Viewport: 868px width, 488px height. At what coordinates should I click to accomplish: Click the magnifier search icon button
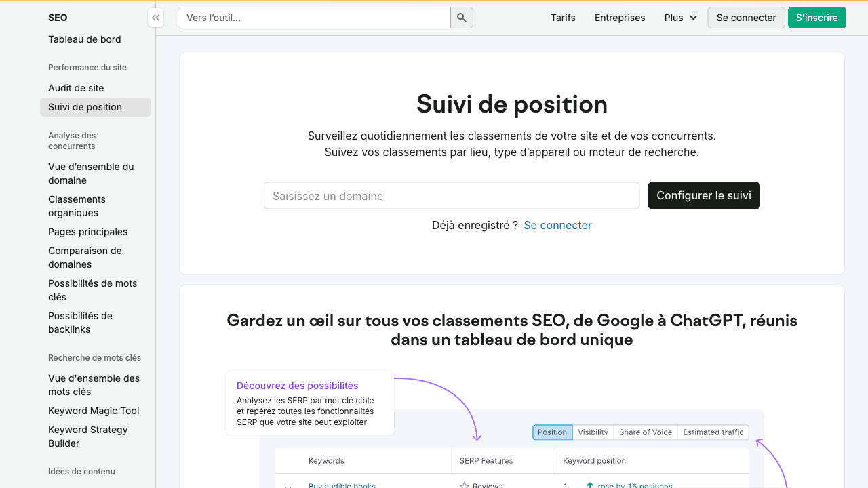click(x=462, y=18)
